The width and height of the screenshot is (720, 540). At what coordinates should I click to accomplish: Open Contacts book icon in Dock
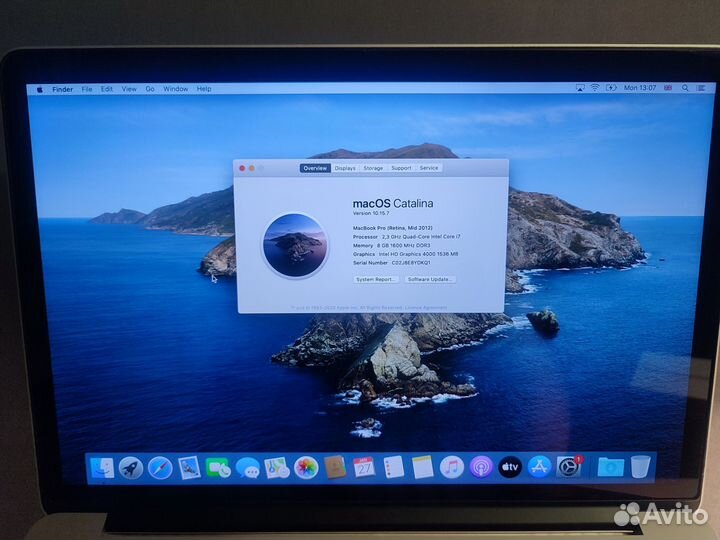(335, 467)
